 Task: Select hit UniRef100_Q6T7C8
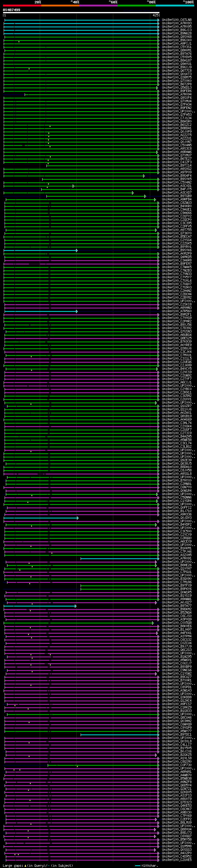click(177, 71)
